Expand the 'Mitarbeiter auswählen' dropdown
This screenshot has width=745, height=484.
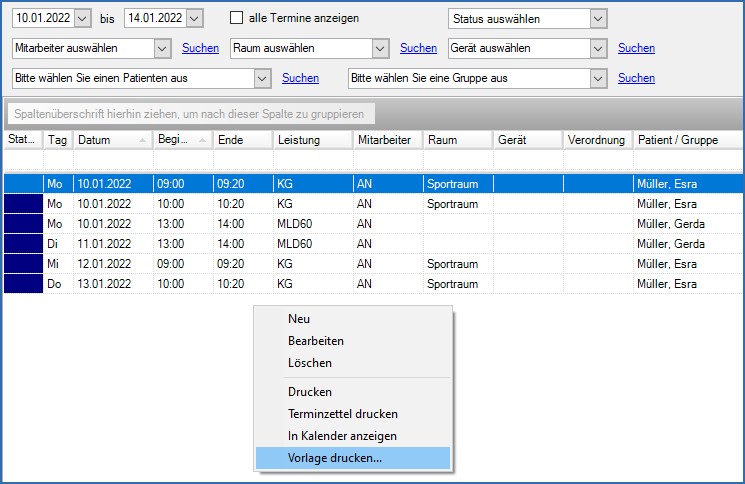point(162,48)
